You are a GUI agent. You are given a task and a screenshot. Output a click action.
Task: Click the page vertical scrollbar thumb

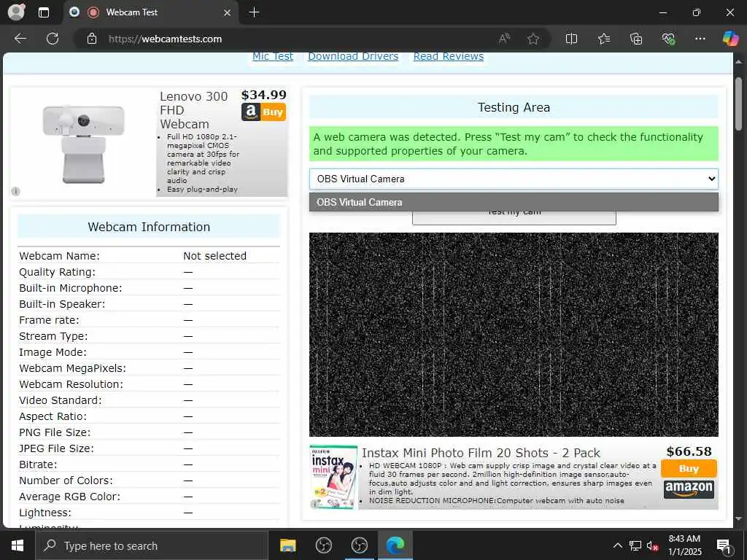click(738, 104)
